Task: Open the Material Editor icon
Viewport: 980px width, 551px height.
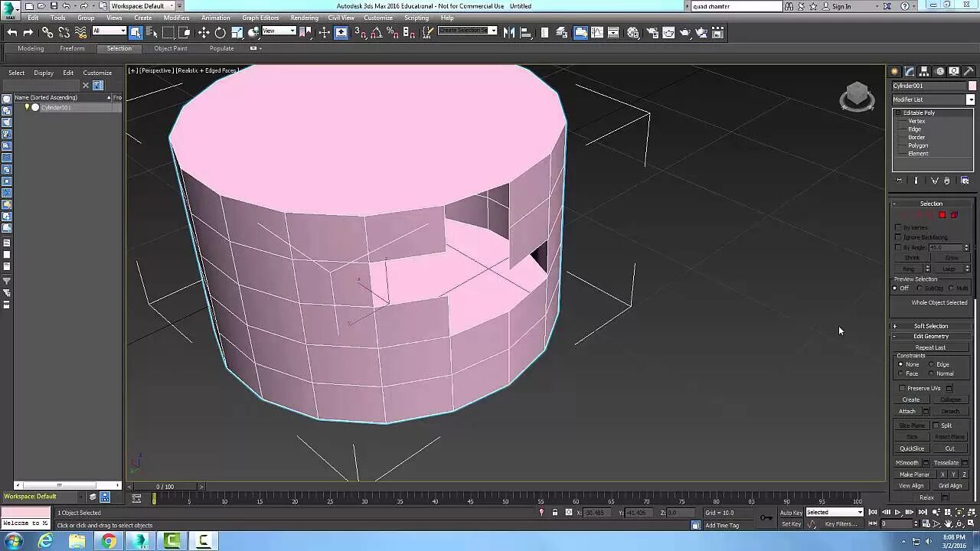Action: [x=633, y=32]
